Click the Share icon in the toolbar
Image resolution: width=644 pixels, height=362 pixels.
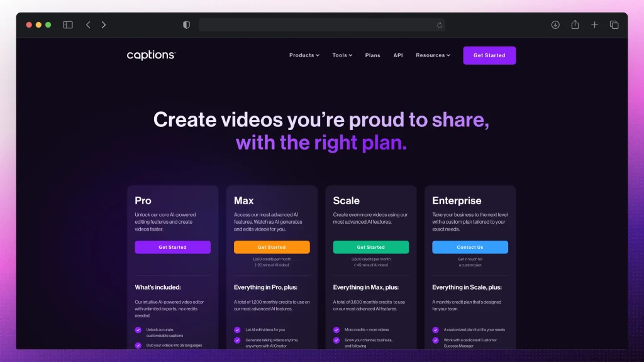click(x=575, y=25)
